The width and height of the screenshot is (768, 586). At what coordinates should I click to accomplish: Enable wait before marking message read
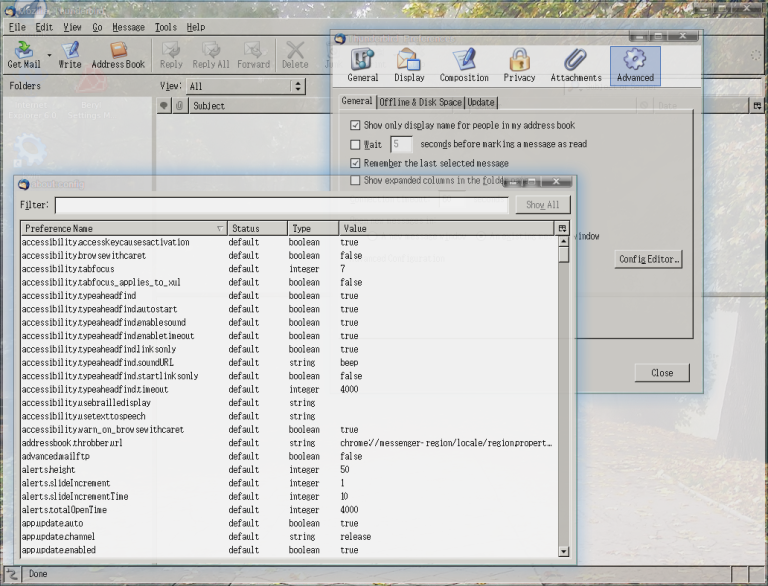tap(355, 145)
